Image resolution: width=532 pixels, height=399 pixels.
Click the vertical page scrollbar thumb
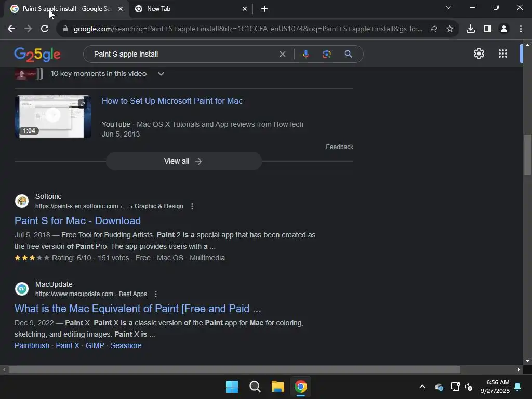click(527, 155)
